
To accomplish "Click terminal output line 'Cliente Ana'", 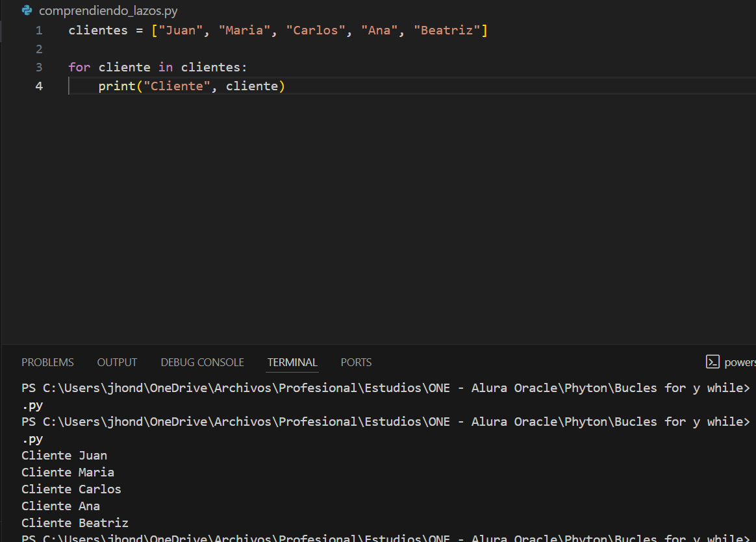I will click(61, 506).
